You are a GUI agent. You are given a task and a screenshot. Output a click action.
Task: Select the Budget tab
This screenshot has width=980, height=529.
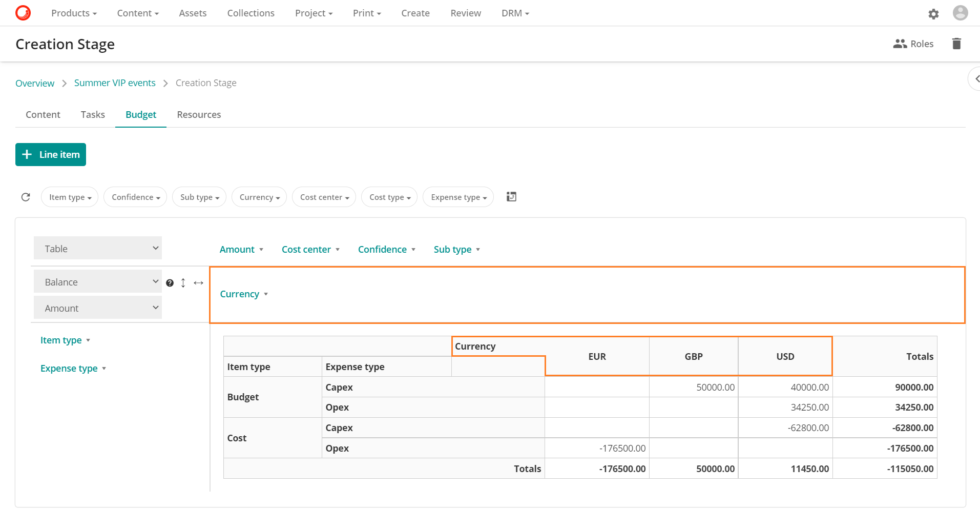(141, 115)
